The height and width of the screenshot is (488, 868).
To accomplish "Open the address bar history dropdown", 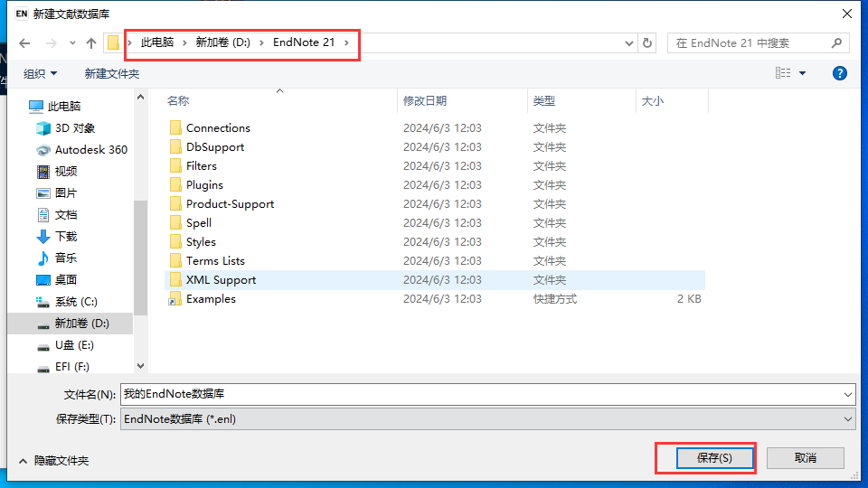I will point(629,43).
